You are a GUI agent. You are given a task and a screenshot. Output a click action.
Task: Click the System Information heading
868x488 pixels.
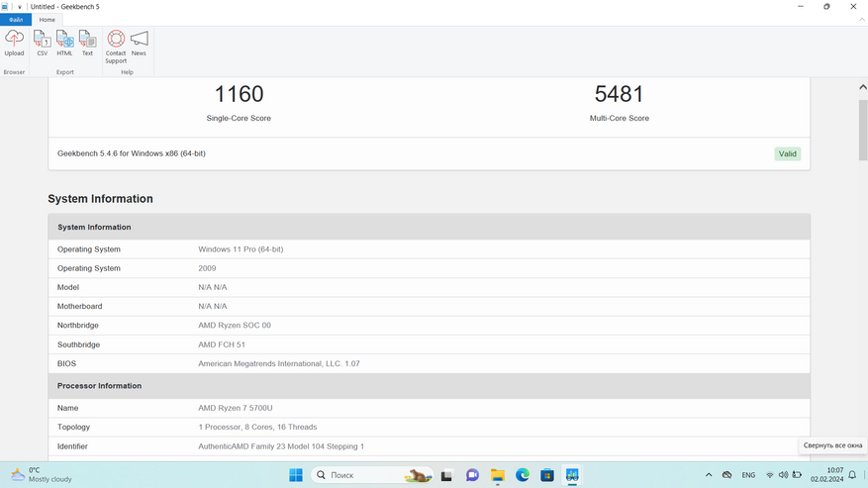click(100, 199)
